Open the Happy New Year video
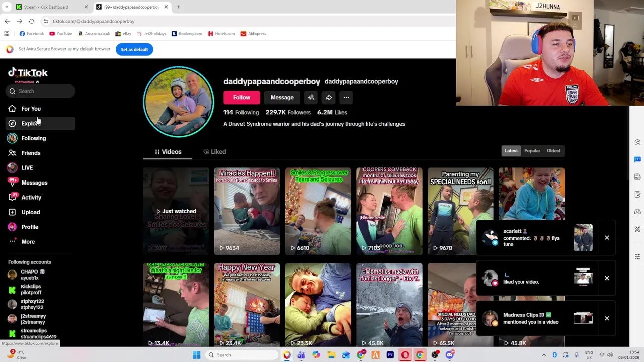The image size is (644, 362). pyautogui.click(x=247, y=305)
